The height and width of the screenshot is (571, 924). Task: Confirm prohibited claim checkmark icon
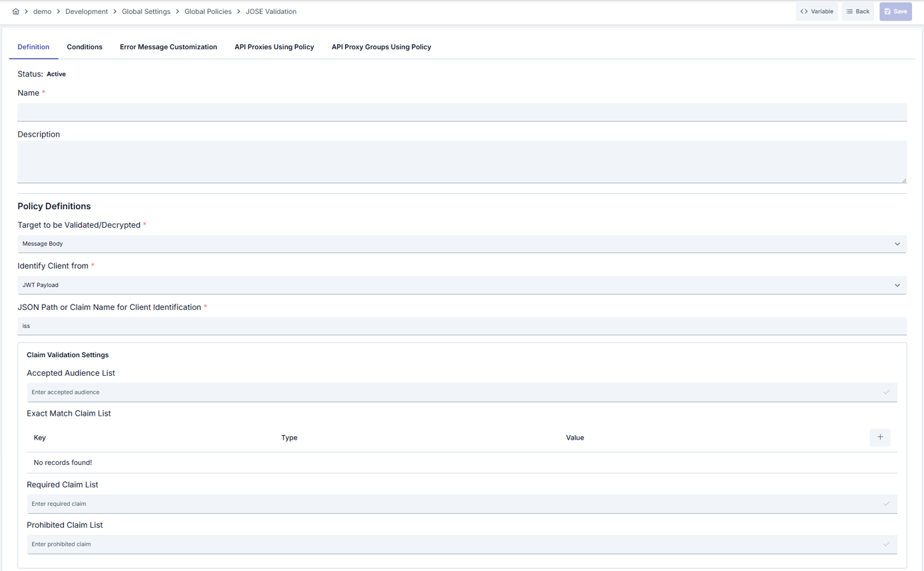(886, 544)
